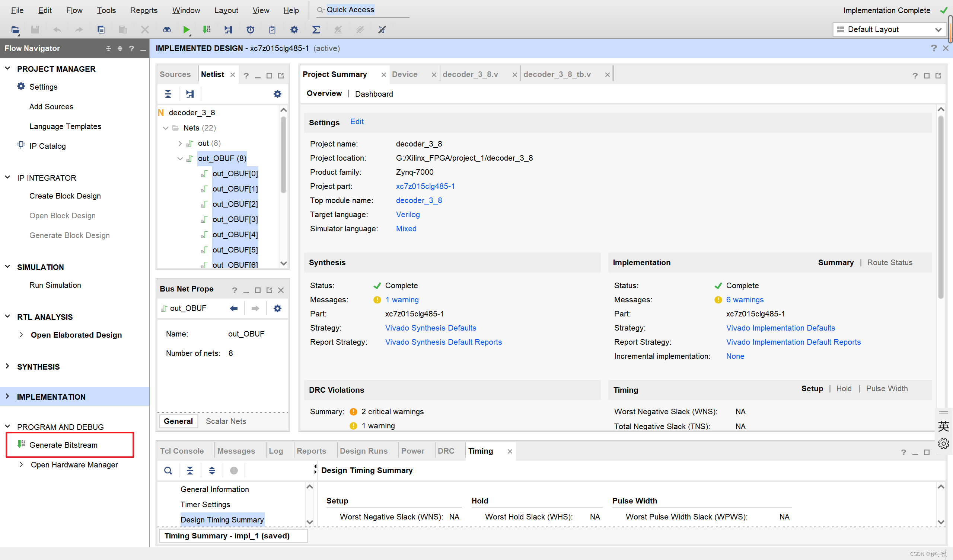Image resolution: width=953 pixels, height=560 pixels.
Task: Switch Timing summary to Hold view
Action: (844, 389)
